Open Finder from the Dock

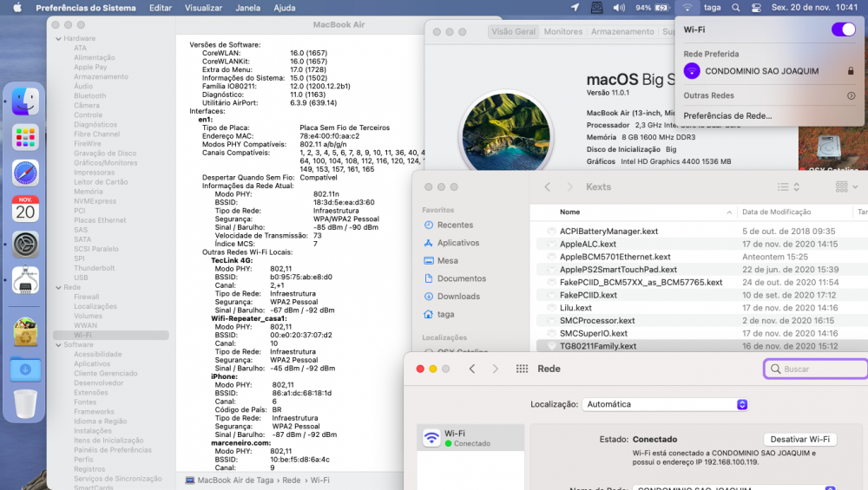25,101
